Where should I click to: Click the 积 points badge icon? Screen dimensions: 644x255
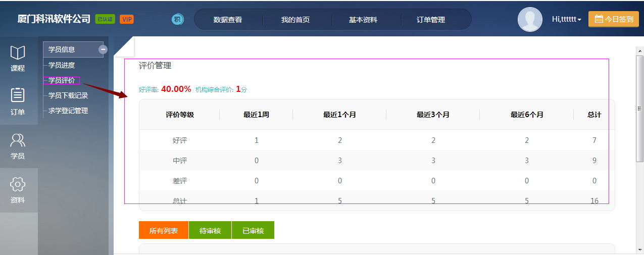point(177,20)
